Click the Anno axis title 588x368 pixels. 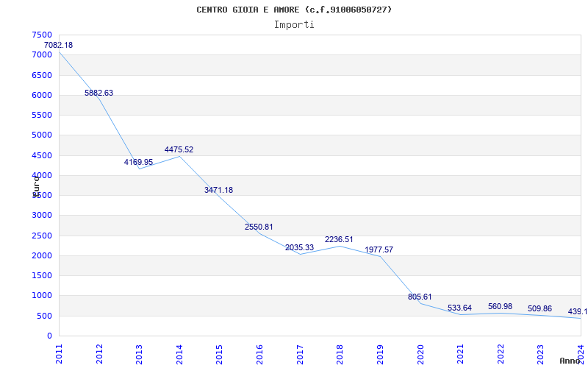(570, 361)
